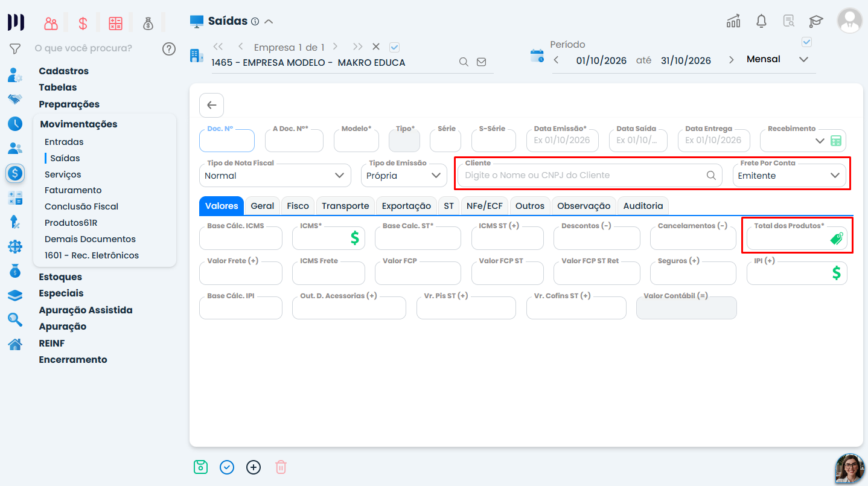Click the filter funnel icon
This screenshot has height=486, width=868.
[x=15, y=48]
